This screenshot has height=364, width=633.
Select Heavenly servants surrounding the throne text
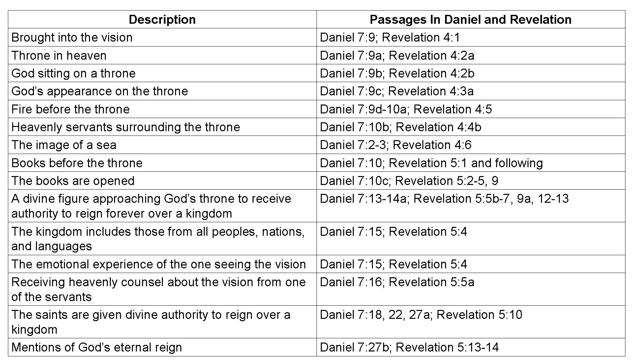click(x=126, y=127)
